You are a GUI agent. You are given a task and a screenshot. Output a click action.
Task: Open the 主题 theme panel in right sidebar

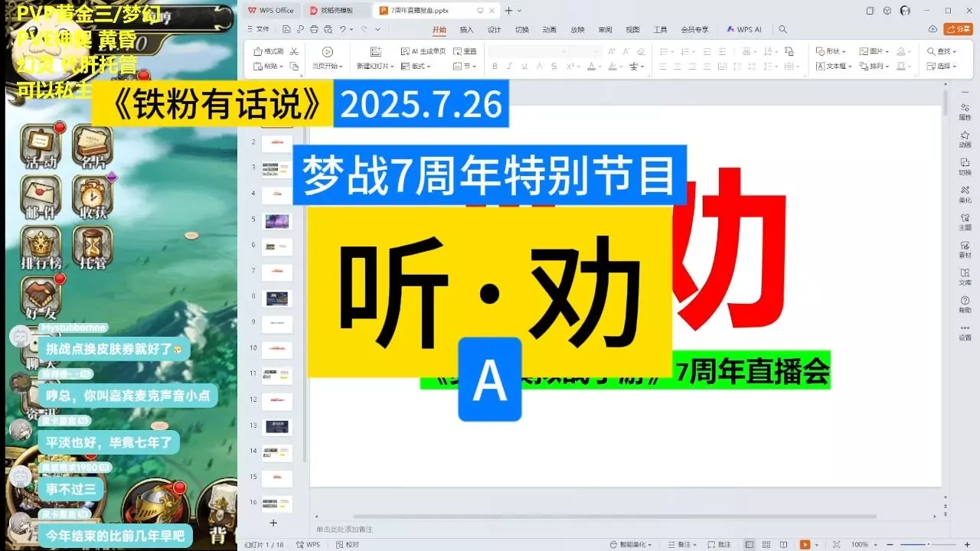click(965, 222)
